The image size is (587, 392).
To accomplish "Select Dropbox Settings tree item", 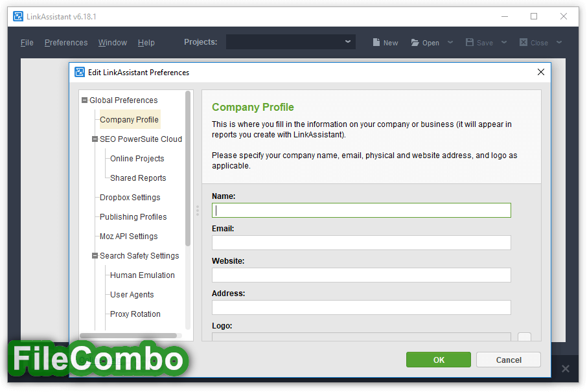I will coord(130,198).
